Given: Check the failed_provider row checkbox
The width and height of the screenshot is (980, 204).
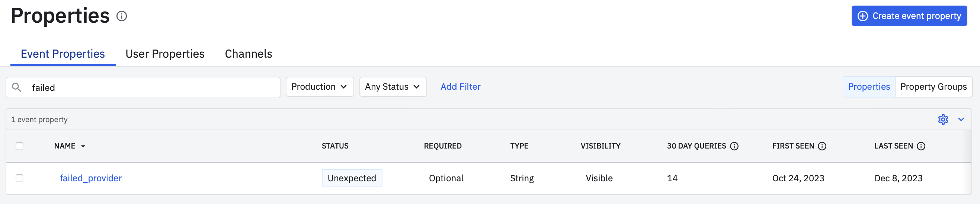Looking at the screenshot, I should click(19, 178).
